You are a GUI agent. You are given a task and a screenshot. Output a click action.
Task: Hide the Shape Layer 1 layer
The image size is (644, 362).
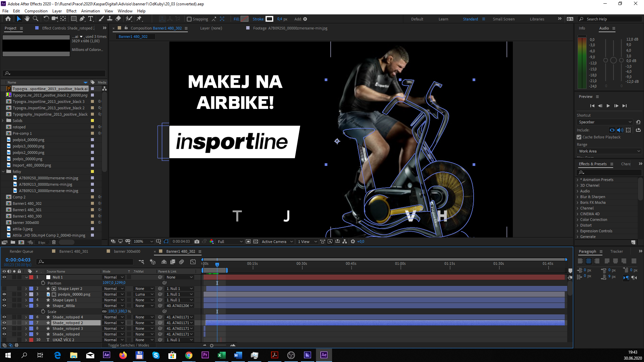[x=4, y=300]
